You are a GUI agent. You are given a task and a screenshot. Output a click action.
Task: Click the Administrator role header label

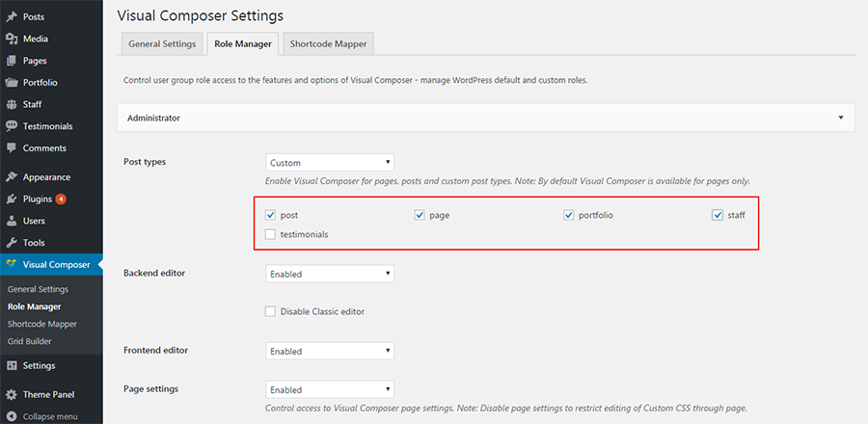click(153, 118)
